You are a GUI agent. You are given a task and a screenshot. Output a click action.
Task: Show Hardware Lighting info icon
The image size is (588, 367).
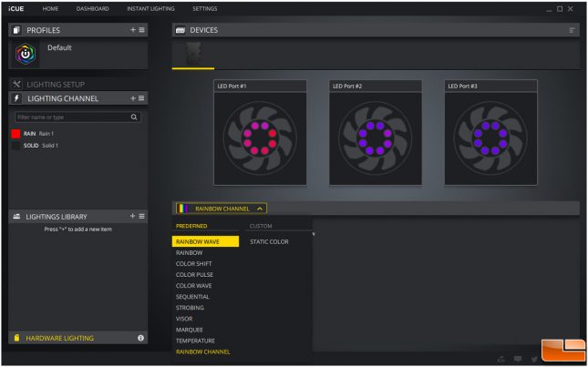click(140, 338)
